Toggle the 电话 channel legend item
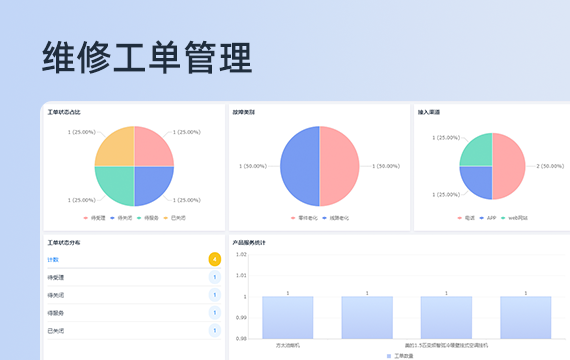570x360 pixels. tap(466, 218)
